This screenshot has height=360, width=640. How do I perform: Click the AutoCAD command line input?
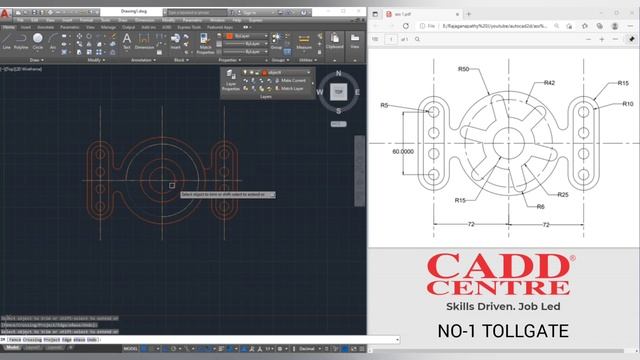(x=200, y=340)
